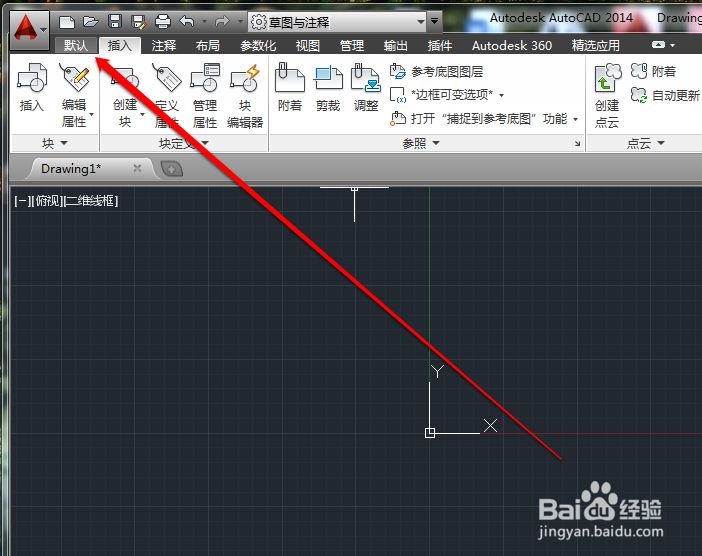Click the Adjust reference tool
This screenshot has height=556, width=702.
tap(366, 88)
